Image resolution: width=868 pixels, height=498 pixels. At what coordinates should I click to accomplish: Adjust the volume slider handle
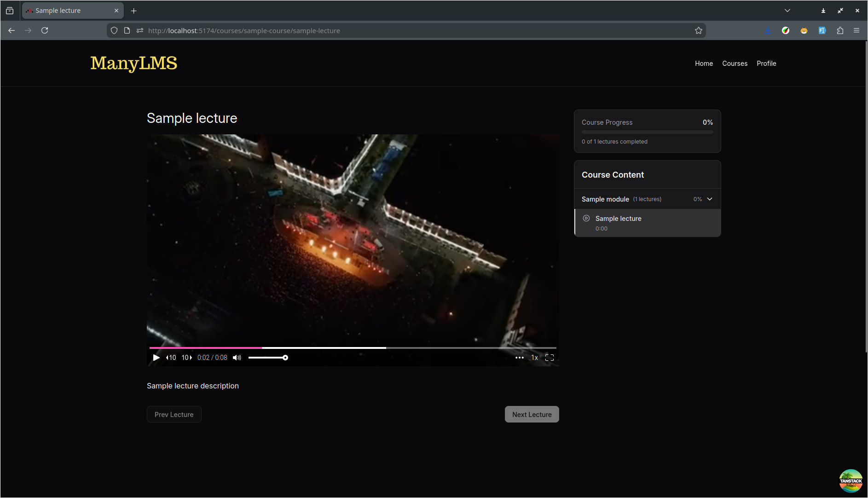point(285,358)
